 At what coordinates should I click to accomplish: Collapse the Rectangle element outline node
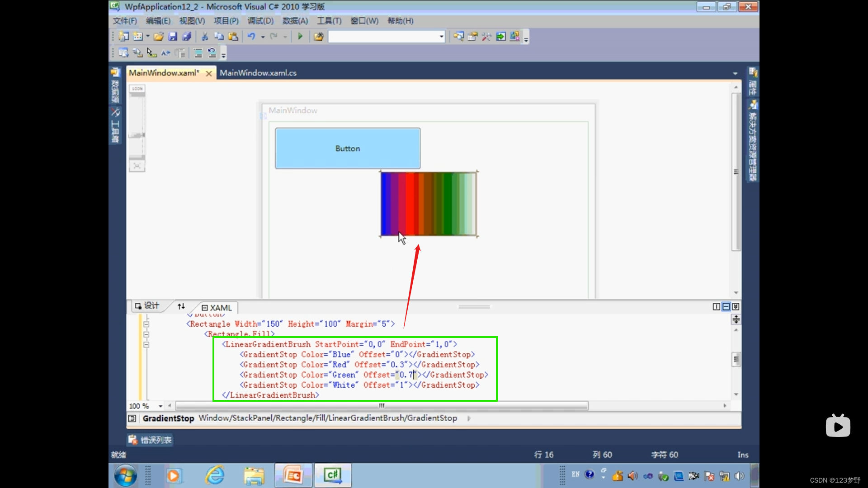tap(146, 324)
